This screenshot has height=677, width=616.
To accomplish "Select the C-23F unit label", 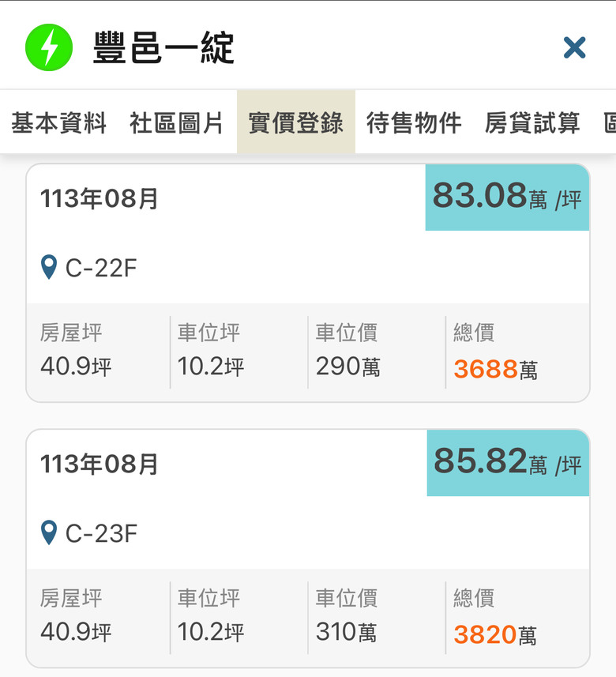I will pos(101,533).
